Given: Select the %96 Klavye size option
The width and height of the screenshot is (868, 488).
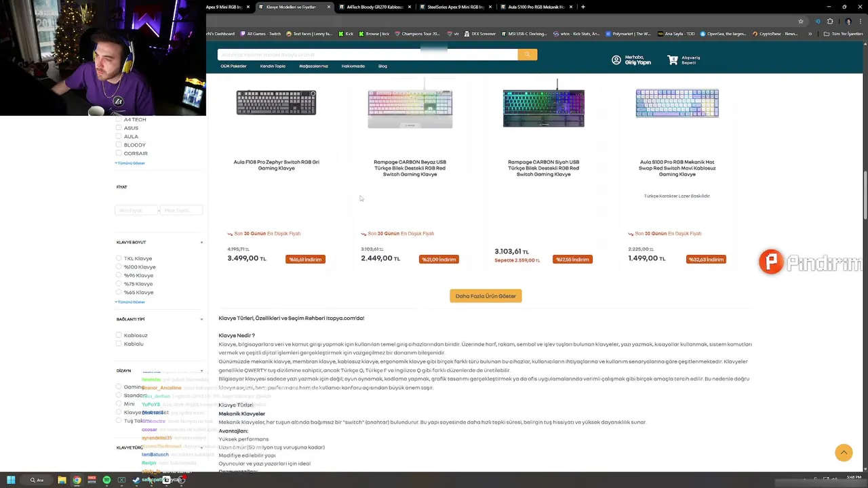Looking at the screenshot, I should [119, 275].
